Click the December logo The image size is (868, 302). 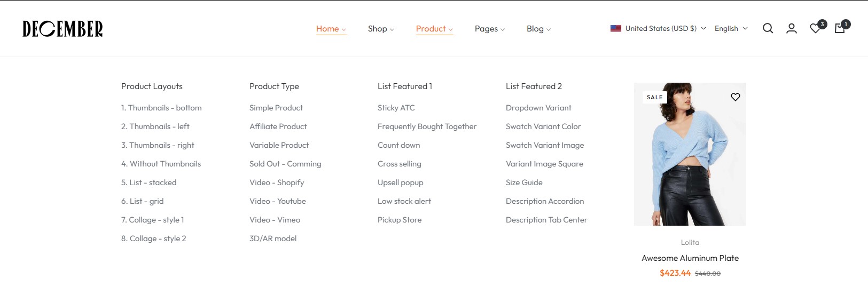click(x=62, y=29)
